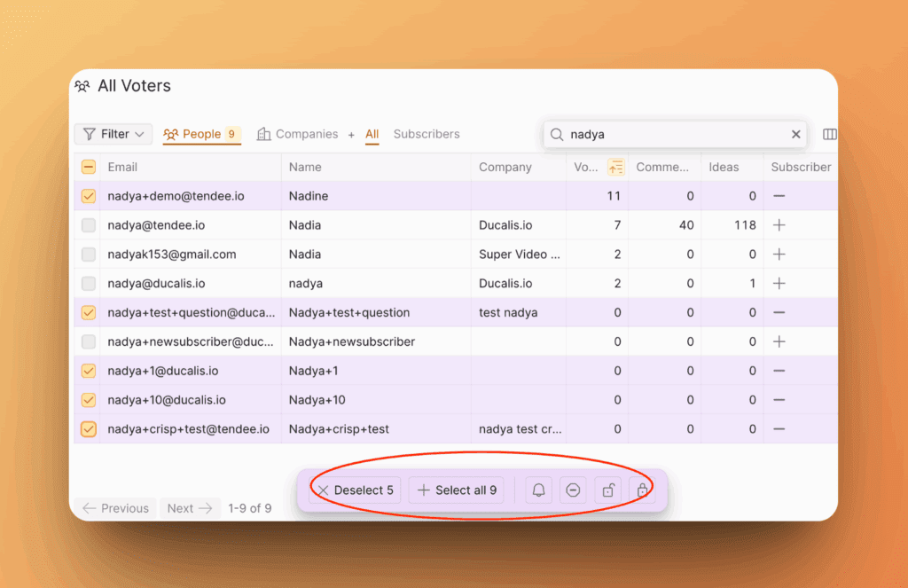Image resolution: width=908 pixels, height=588 pixels.
Task: Check the checkbox for nadyak153@gmail.com
Action: point(89,255)
